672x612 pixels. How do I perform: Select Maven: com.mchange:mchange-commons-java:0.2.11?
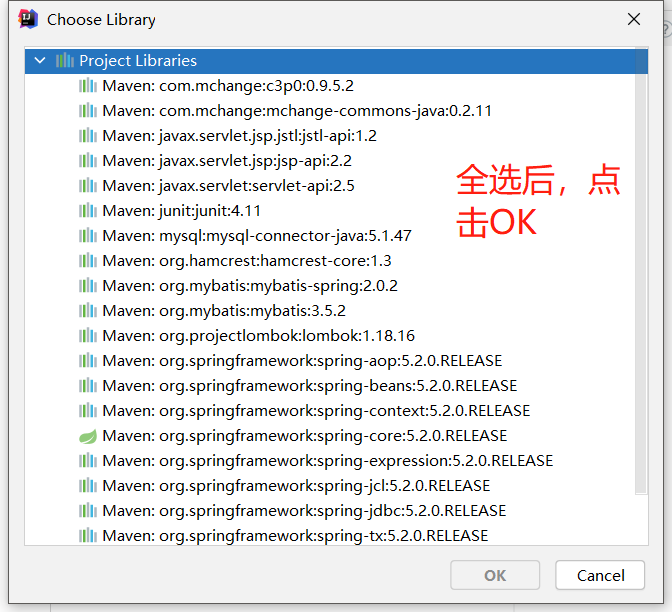[x=297, y=111]
